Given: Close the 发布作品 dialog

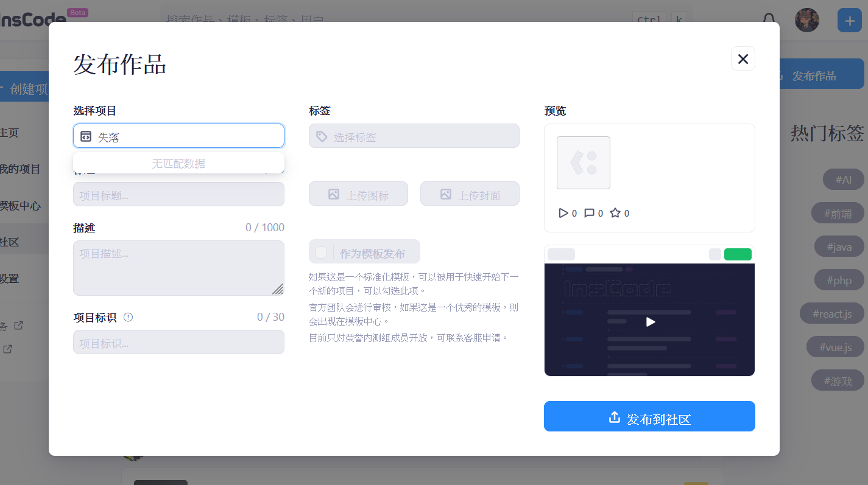Looking at the screenshot, I should 743,58.
